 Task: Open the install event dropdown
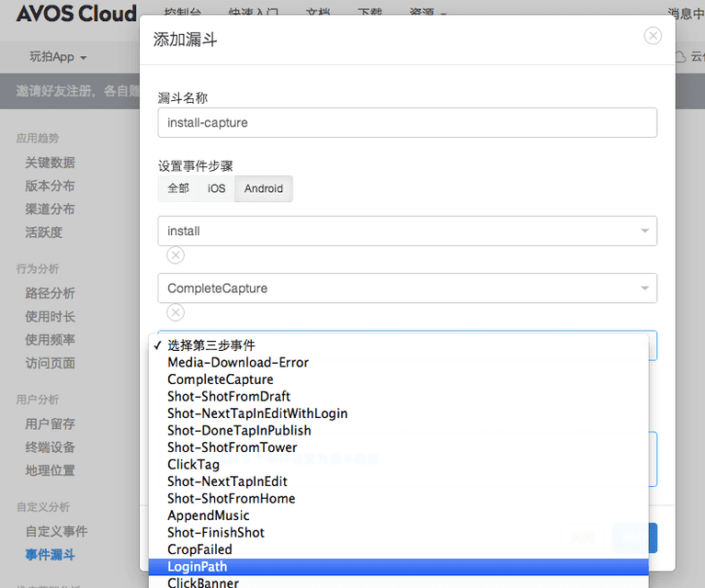click(x=407, y=231)
